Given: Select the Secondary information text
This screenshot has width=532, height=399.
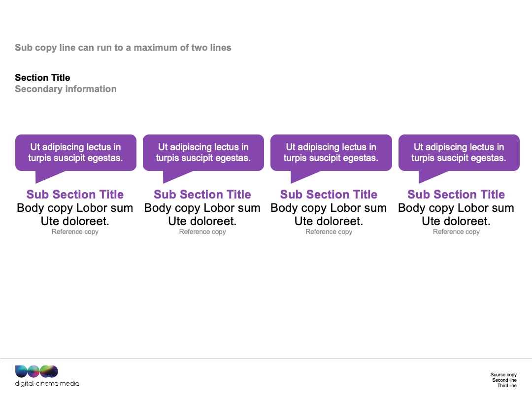Looking at the screenshot, I should click(x=66, y=89).
